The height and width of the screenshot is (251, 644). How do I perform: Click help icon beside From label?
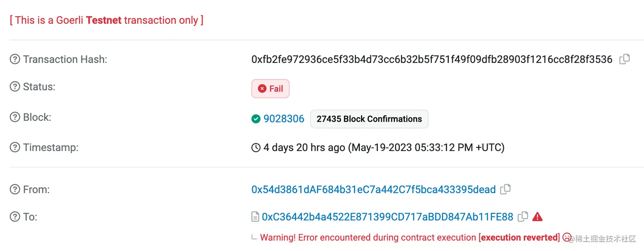tap(15, 189)
